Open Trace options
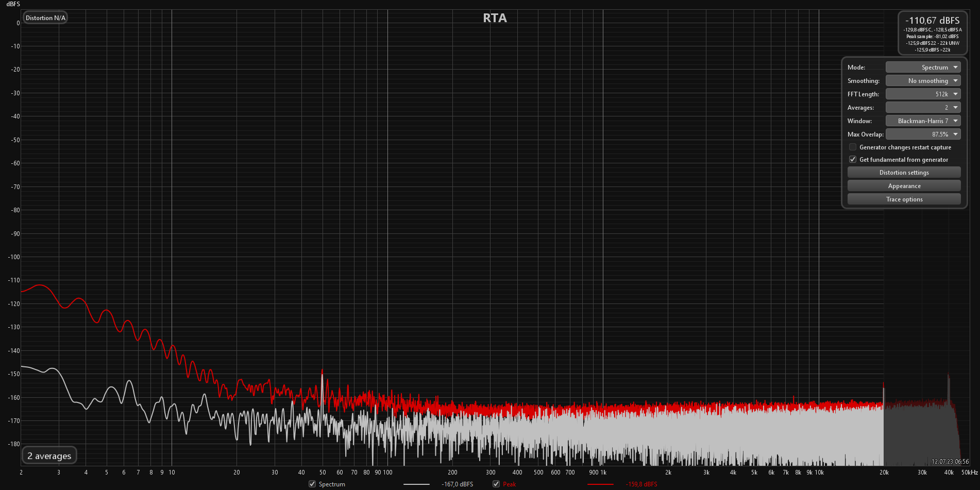Image resolution: width=980 pixels, height=490 pixels. click(904, 199)
